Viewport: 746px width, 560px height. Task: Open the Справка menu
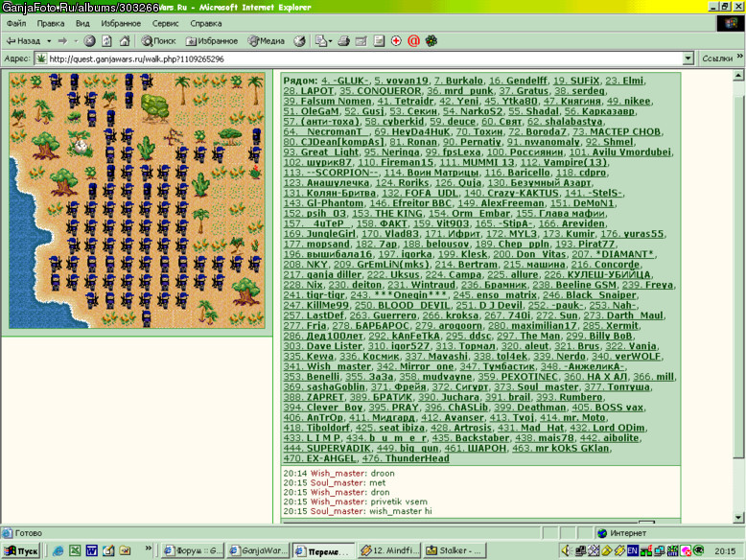(x=205, y=23)
